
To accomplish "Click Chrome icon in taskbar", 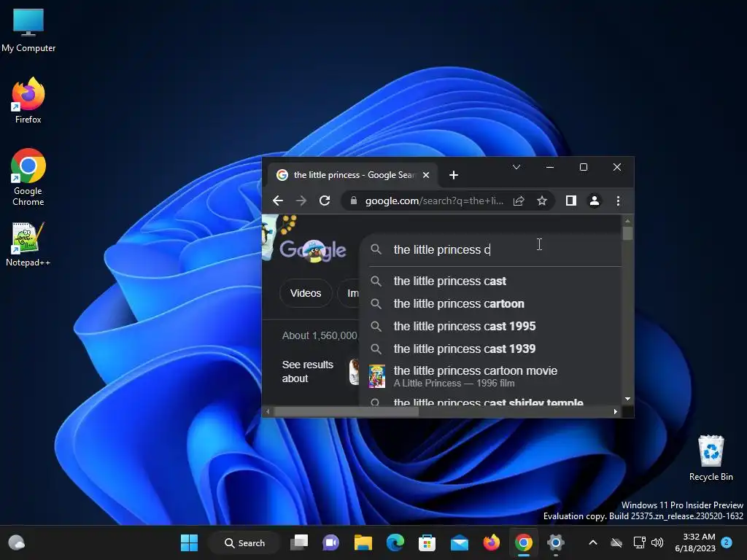I will [x=523, y=542].
